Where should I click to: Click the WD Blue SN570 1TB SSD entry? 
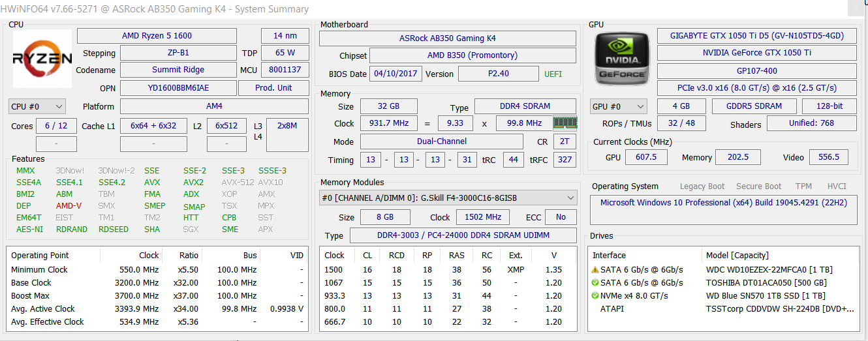(766, 295)
